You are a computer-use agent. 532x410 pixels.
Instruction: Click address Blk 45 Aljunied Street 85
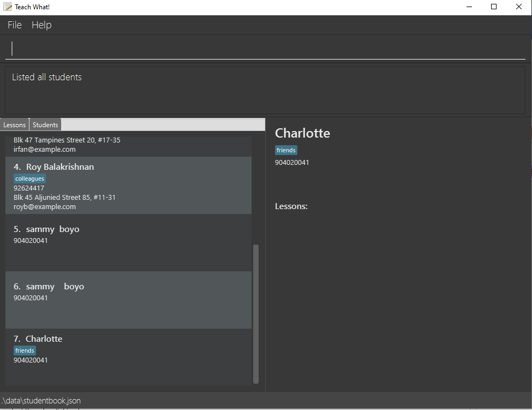point(64,197)
